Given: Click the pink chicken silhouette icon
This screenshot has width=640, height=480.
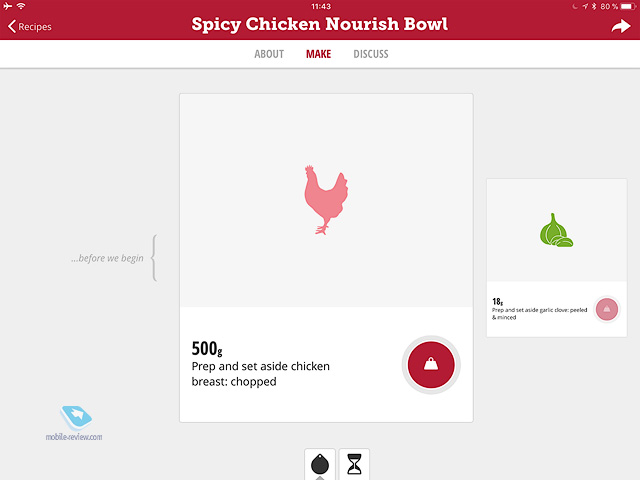Looking at the screenshot, I should coord(326,200).
